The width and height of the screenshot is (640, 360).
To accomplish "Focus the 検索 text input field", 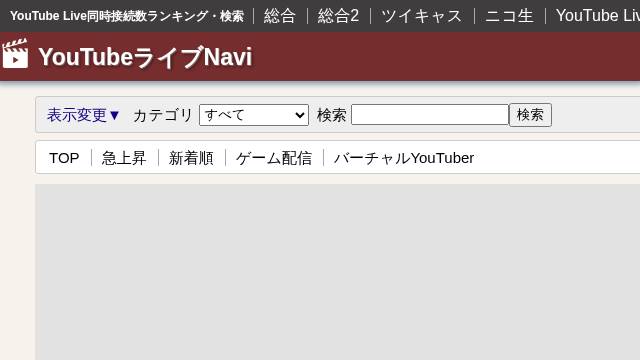I will (x=430, y=115).
